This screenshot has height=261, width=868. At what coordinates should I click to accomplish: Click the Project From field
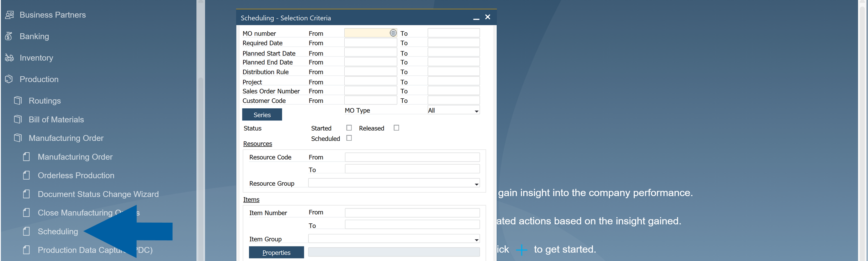tap(370, 81)
